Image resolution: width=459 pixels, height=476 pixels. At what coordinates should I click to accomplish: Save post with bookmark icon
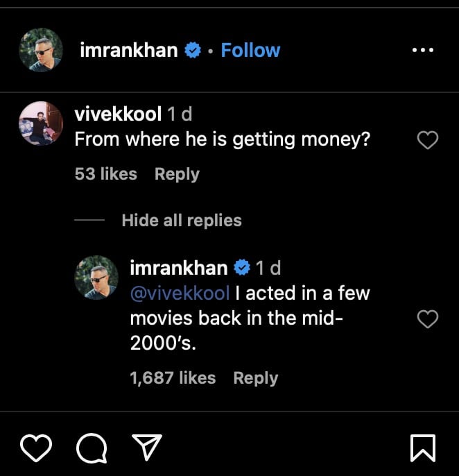pos(423,448)
